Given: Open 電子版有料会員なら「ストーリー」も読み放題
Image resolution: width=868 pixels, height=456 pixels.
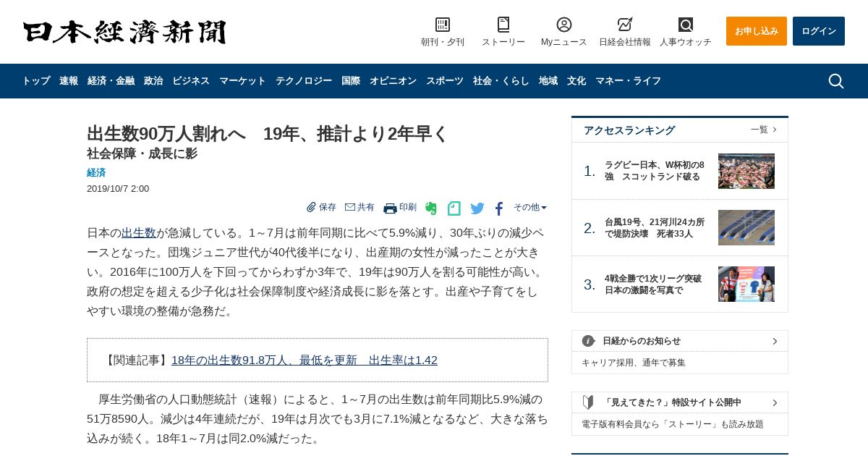Looking at the screenshot, I should (673, 424).
